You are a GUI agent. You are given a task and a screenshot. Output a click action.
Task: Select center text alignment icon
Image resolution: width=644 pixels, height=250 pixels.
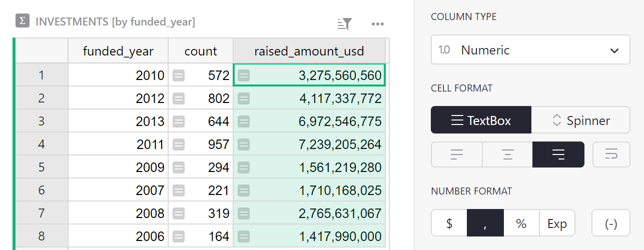pos(507,154)
